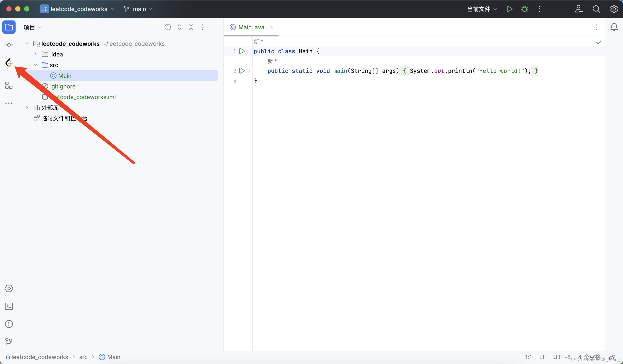The height and width of the screenshot is (364, 623).
Task: Open 项目 view dropdown
Action: tap(33, 27)
